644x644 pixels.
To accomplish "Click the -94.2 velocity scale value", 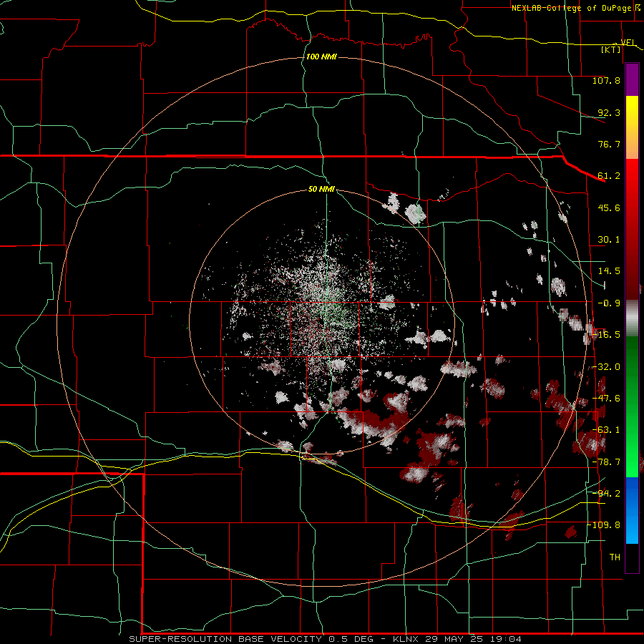I will (x=606, y=494).
